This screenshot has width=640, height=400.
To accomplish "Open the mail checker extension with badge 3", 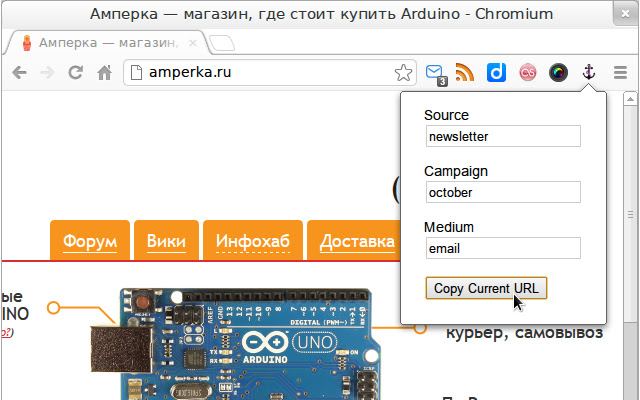I will [x=436, y=74].
